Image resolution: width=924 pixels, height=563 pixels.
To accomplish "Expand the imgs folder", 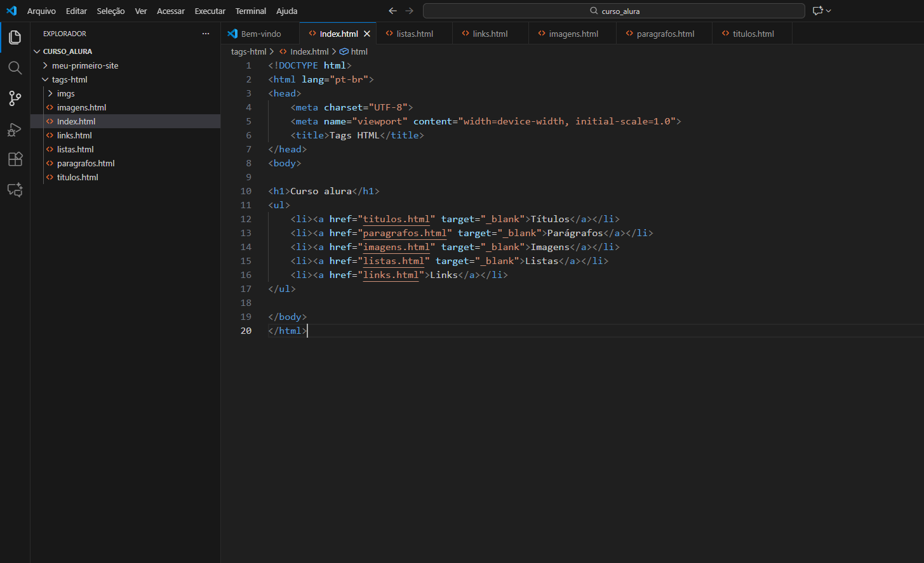I will (x=65, y=93).
